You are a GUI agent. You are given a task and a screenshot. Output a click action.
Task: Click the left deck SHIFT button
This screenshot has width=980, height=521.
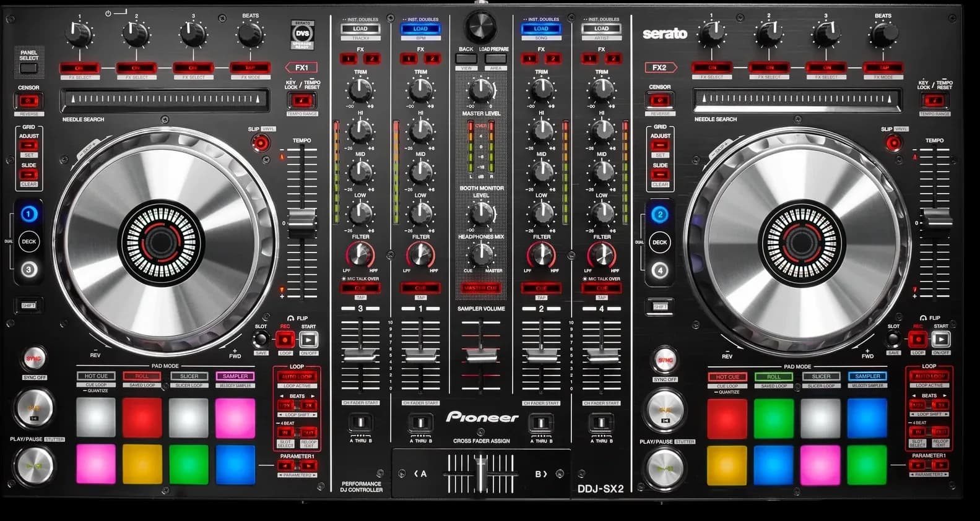point(28,306)
